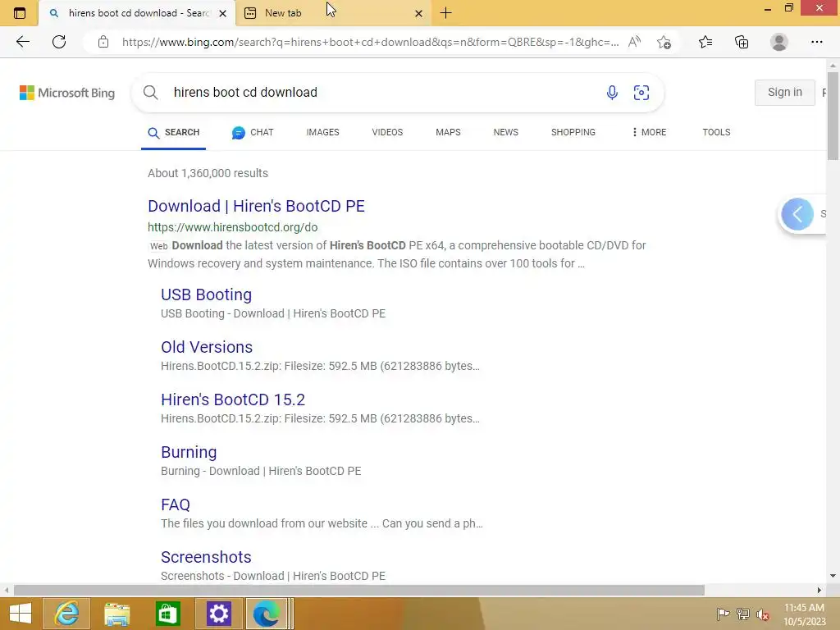Open the Screenshots sublink
840x630 pixels.
[x=206, y=557]
